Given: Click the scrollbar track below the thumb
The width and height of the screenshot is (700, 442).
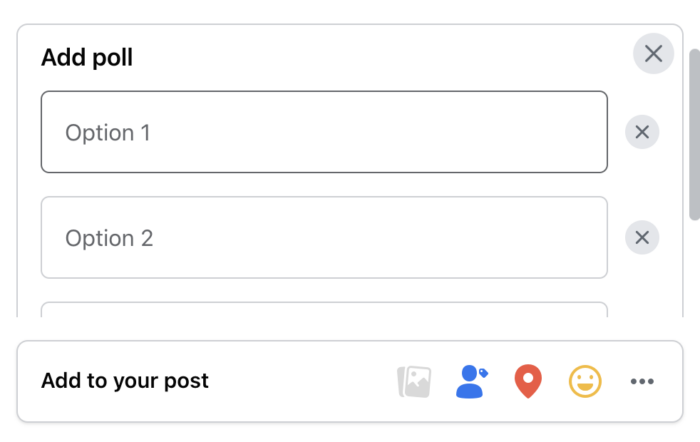Looking at the screenshot, I should pos(694,270).
